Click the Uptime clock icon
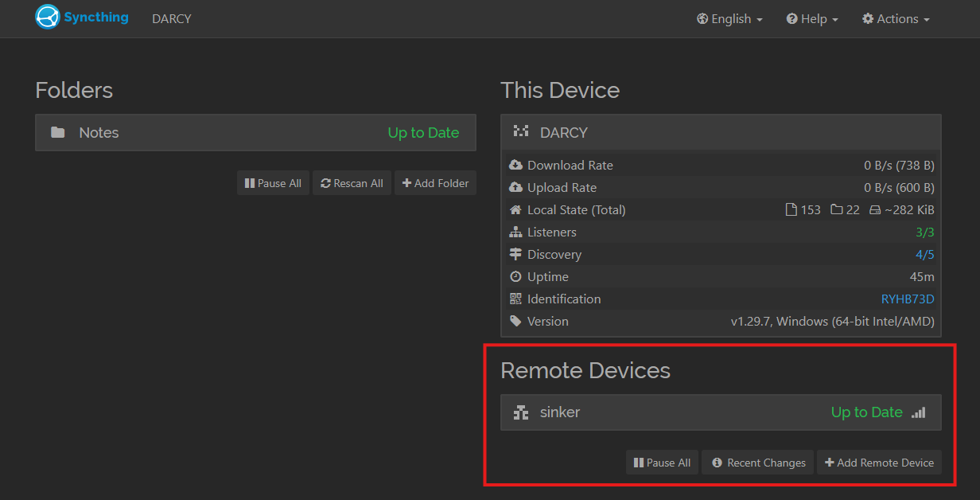The height and width of the screenshot is (500, 980). (515, 276)
